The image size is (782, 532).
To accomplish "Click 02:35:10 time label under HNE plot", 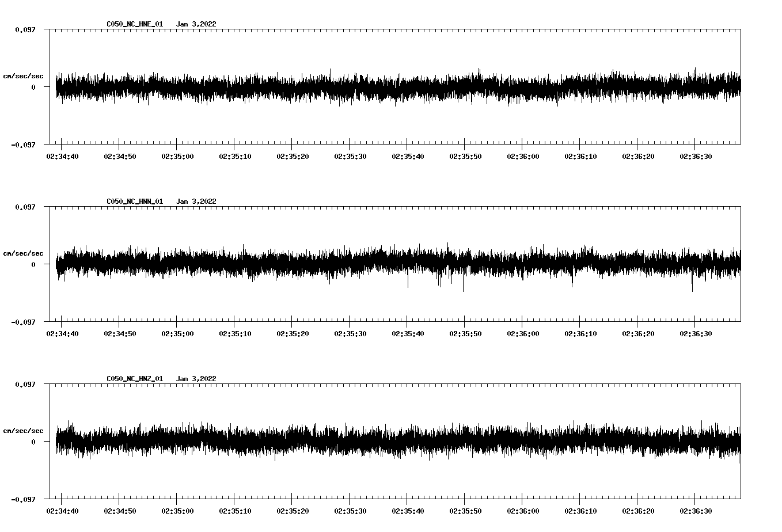I will coord(235,157).
